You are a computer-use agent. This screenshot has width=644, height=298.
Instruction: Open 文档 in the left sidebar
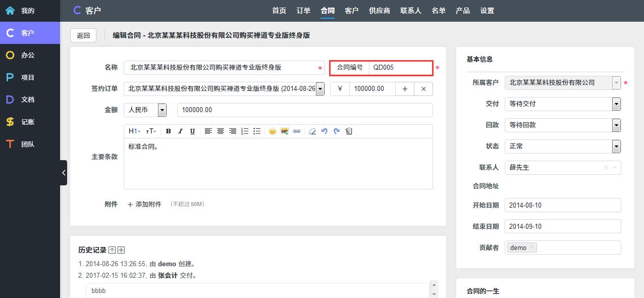30,100
